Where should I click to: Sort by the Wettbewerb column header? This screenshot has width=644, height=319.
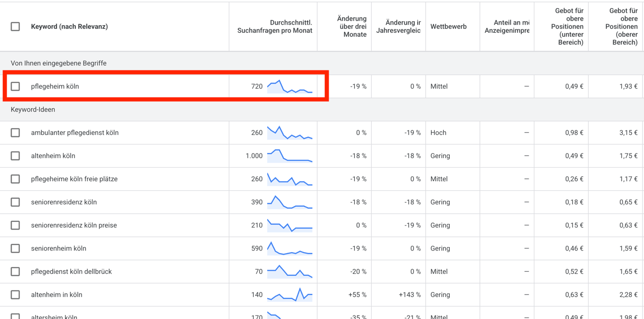[x=448, y=27]
